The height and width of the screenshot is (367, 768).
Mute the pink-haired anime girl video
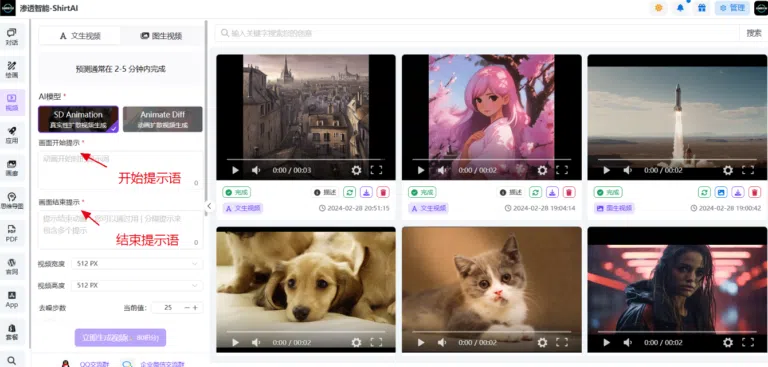click(441, 170)
